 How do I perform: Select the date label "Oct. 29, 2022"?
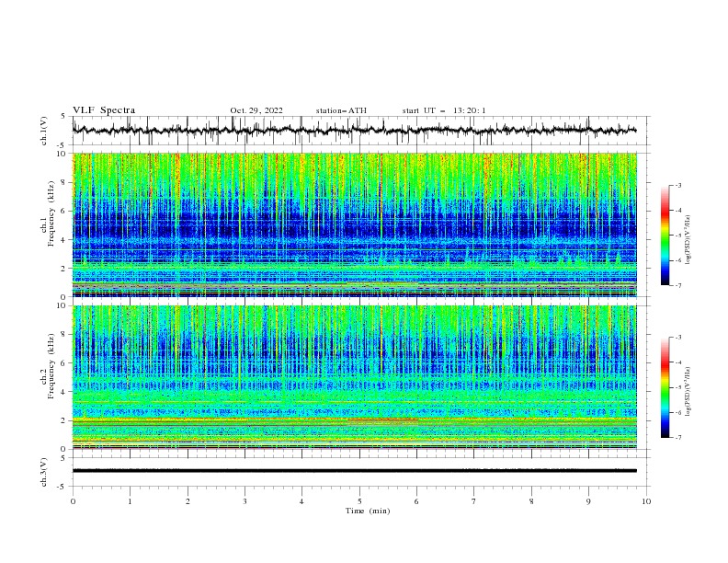(x=256, y=110)
